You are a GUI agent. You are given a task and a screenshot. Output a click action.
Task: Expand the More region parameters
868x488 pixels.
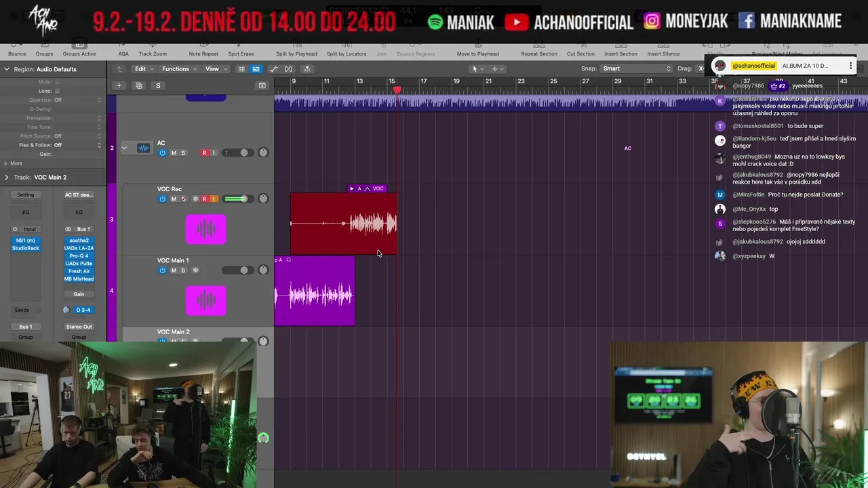coord(6,163)
